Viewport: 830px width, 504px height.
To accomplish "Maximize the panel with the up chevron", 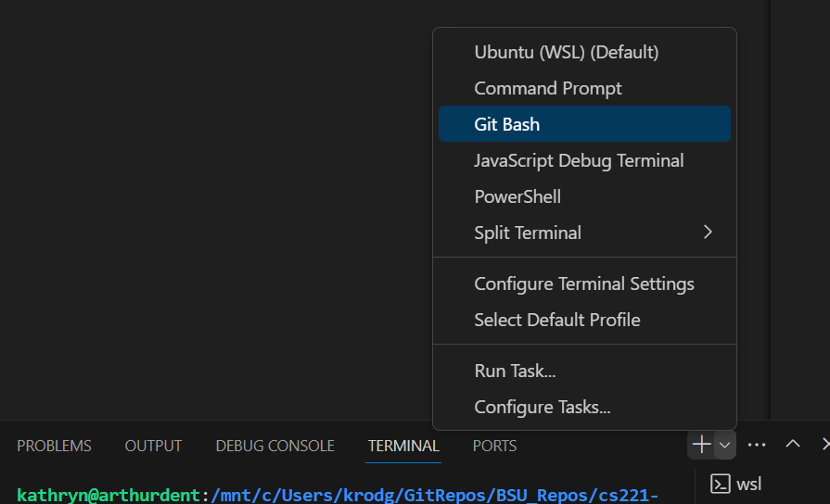I will pos(793,445).
